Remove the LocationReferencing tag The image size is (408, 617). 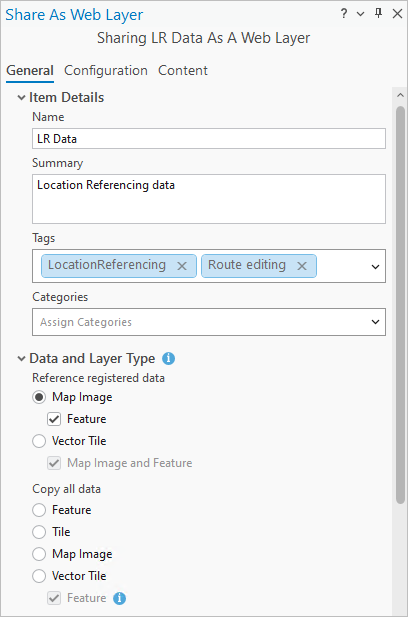click(182, 266)
